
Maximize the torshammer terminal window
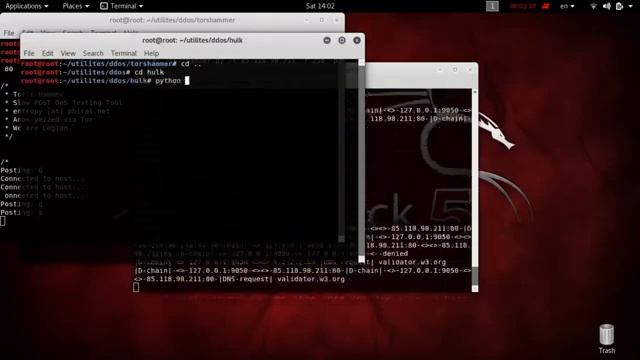pos(322,20)
